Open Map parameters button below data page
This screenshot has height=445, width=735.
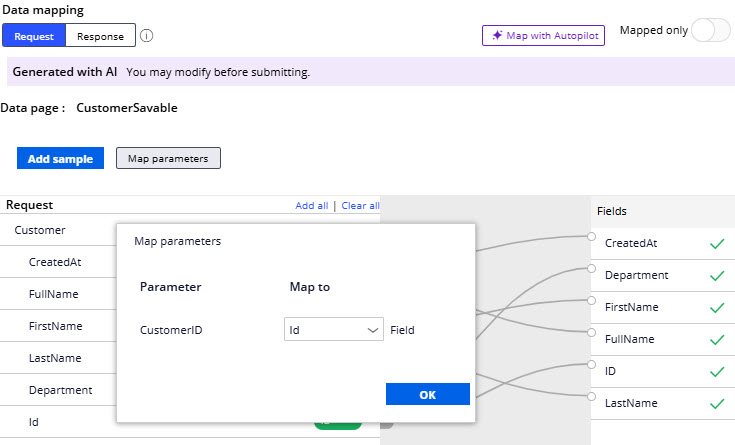[168, 158]
